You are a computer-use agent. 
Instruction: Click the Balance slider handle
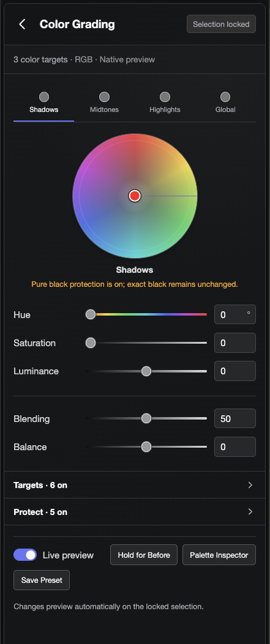[146, 447]
